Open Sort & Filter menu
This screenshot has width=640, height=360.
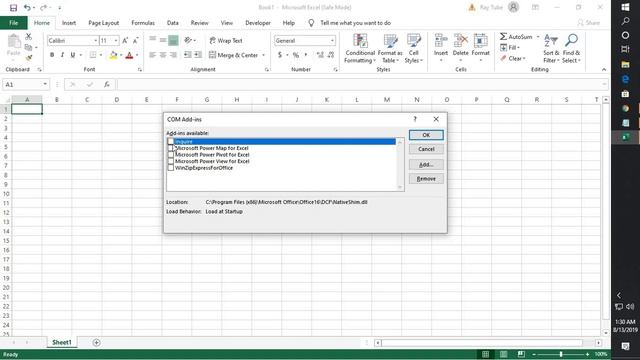tap(551, 49)
